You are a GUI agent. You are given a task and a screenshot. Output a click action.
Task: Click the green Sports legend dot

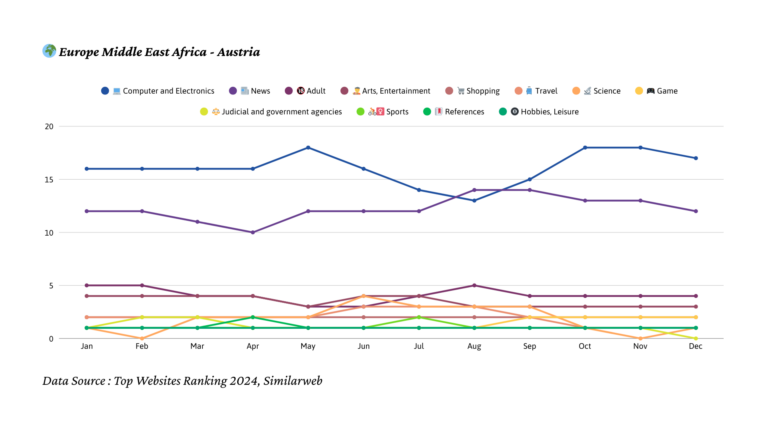pyautogui.click(x=358, y=112)
